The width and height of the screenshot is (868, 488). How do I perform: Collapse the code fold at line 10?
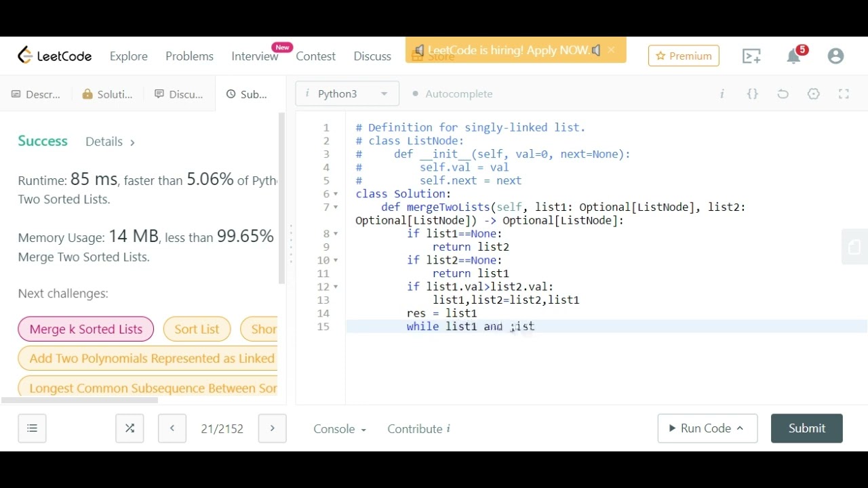[x=336, y=260]
